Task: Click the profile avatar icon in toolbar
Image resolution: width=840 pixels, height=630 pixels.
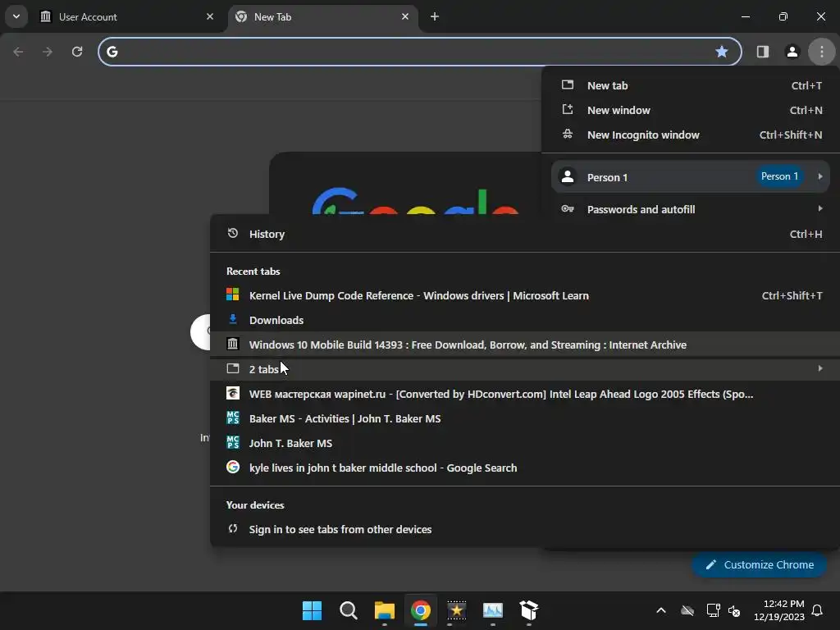Action: (792, 52)
